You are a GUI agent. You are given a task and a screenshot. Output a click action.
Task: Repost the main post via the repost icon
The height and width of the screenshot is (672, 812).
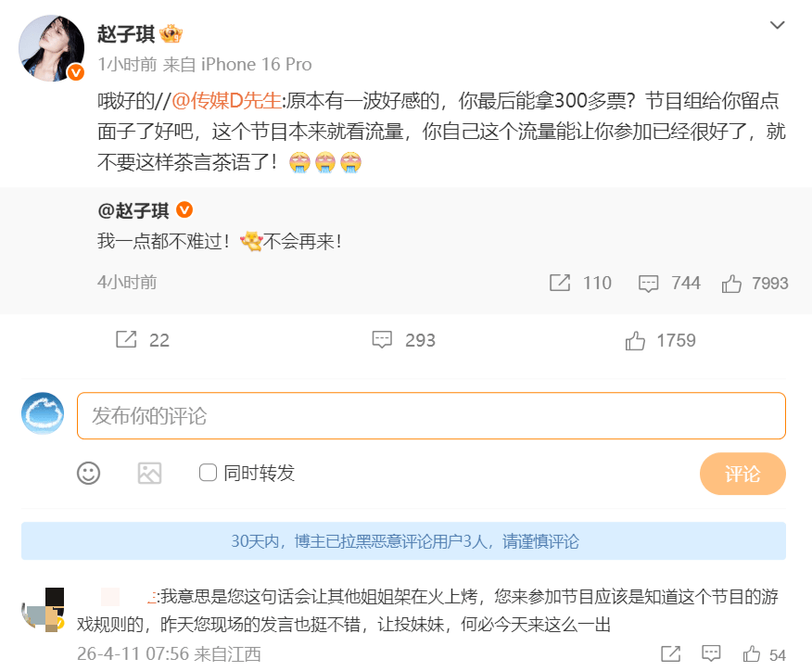click(x=126, y=340)
